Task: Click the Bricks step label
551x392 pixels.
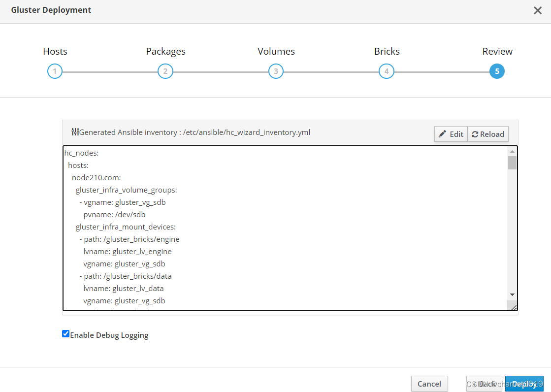Action: tap(387, 51)
